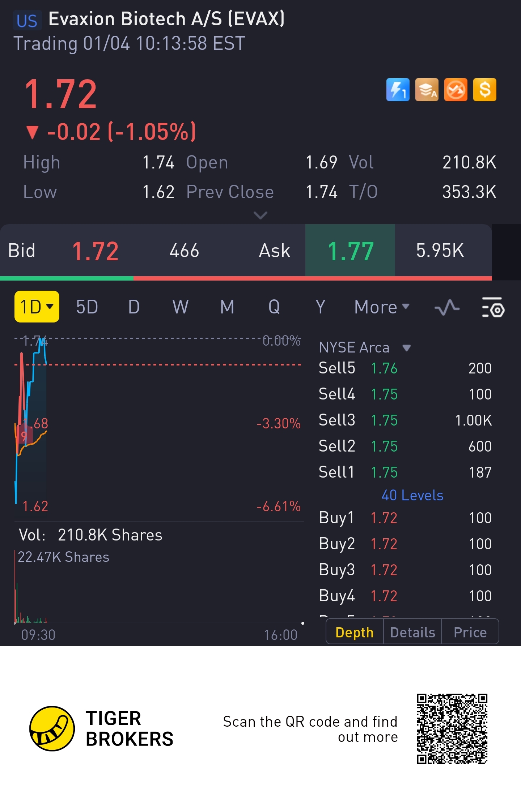Screen dimensions: 521x812
Task: Open the chart indicator wave icon
Action: [447, 308]
